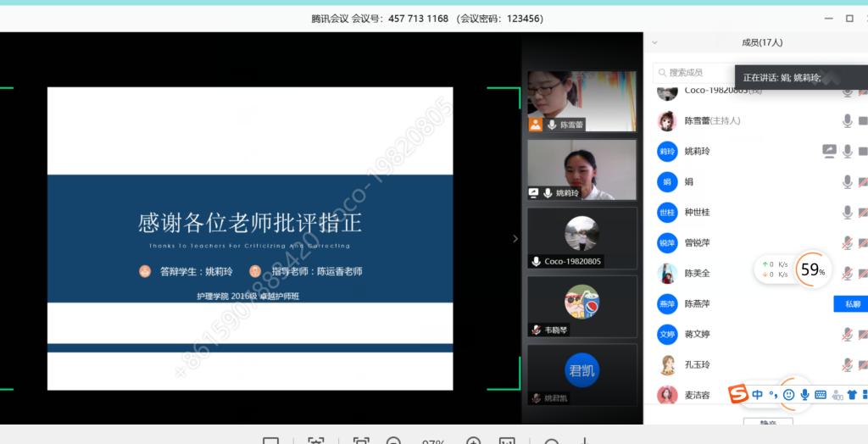The height and width of the screenshot is (444, 868).
Task: Click the 君凯 avatar tile
Action: 581,373
